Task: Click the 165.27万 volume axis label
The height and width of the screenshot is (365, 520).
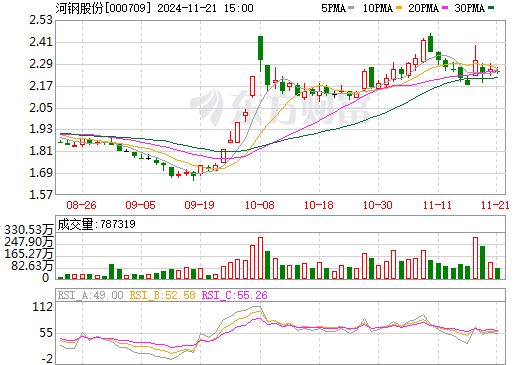Action: point(29,254)
